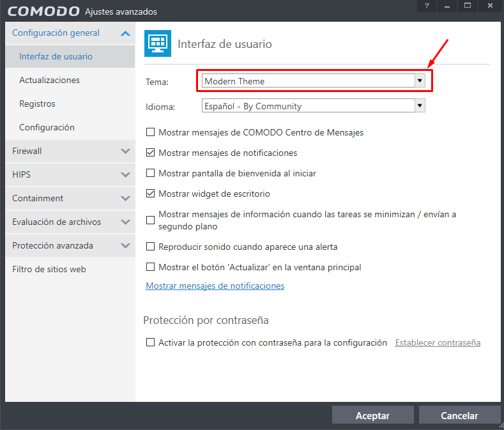
Task: Open the Mostrar mensajes de notificaciones link
Action: (x=215, y=286)
